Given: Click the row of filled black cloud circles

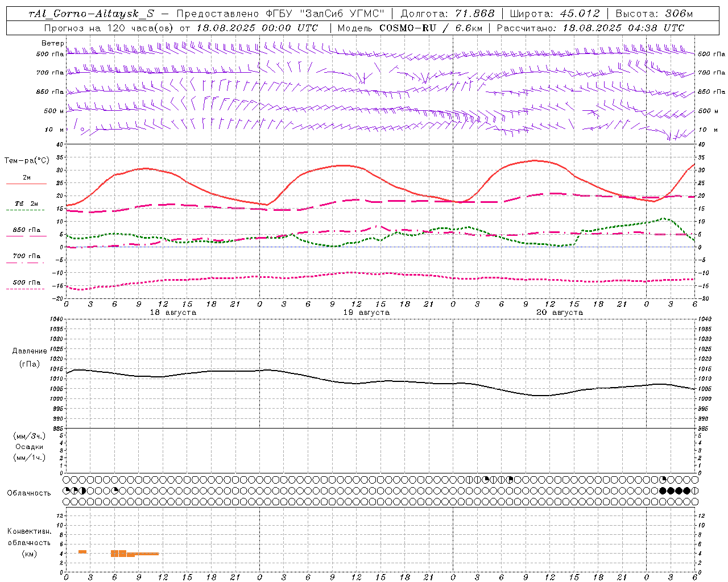Looking at the screenshot, I should click(x=675, y=490).
